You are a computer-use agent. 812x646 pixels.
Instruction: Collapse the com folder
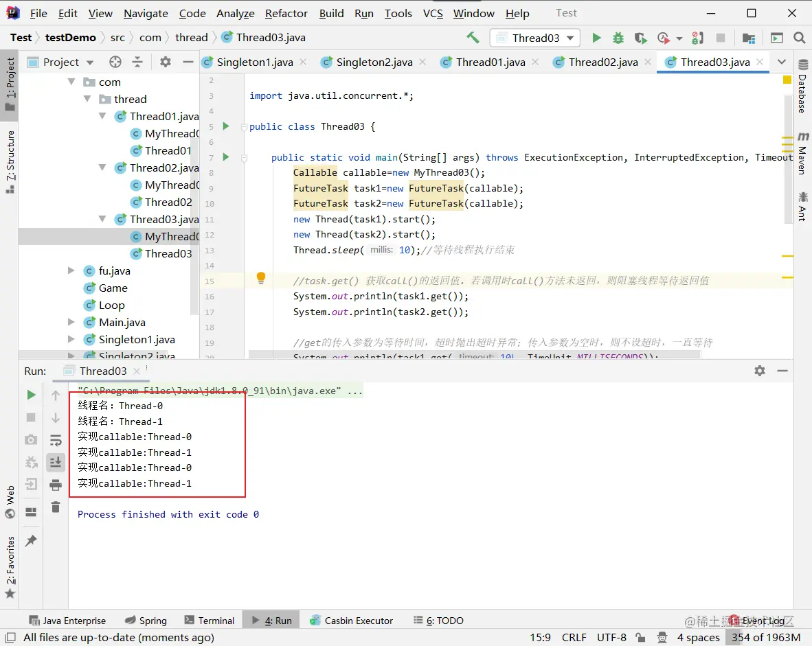71,82
